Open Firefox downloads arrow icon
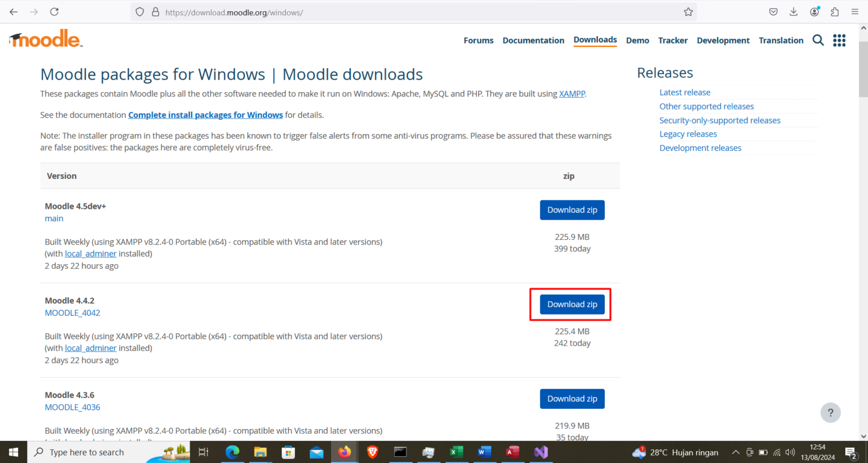The height and width of the screenshot is (463, 868). pos(793,12)
